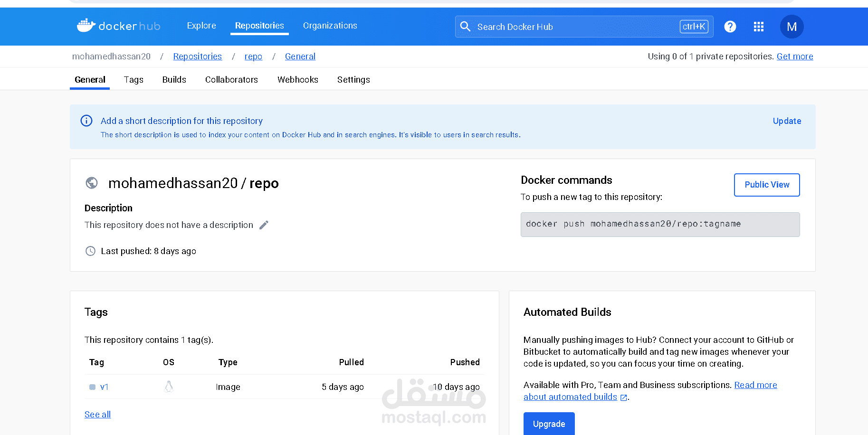868x435 pixels.
Task: Open the Settings tab
Action: click(x=353, y=80)
